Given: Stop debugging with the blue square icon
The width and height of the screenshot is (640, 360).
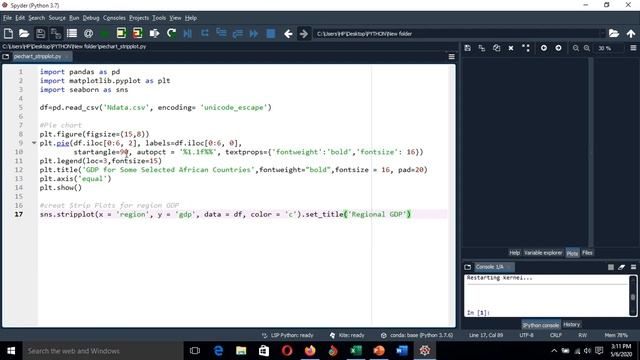Looking at the screenshot, I should click(271, 33).
